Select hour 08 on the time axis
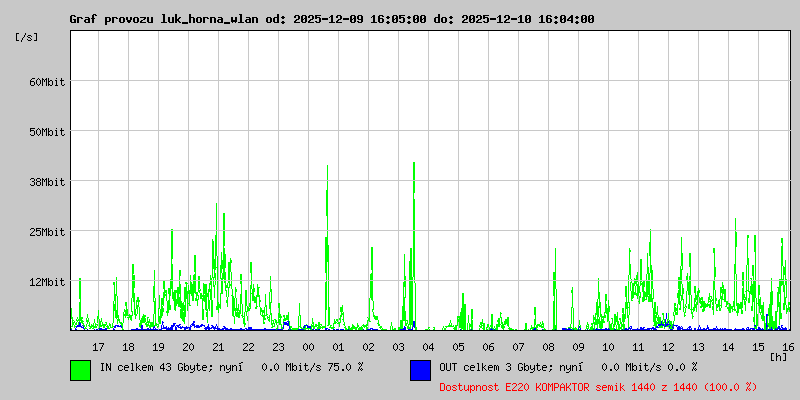Image resolution: width=800 pixels, height=400 pixels. click(548, 347)
